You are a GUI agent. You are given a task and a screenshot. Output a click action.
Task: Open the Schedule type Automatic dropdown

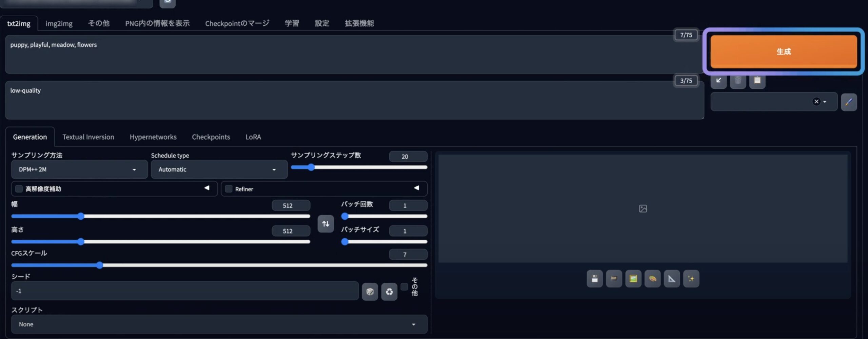click(219, 169)
